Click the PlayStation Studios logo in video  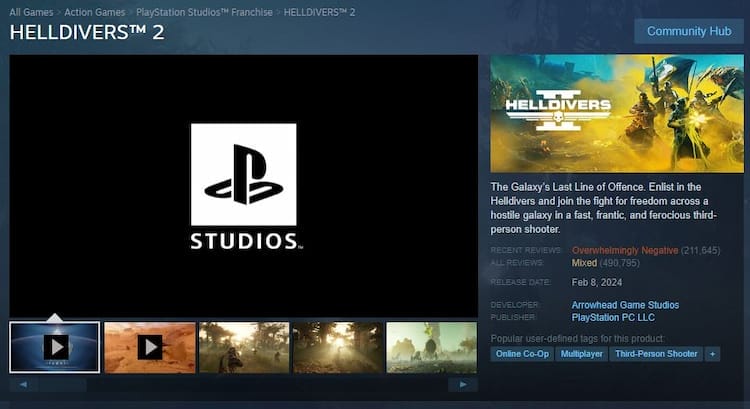coord(243,186)
